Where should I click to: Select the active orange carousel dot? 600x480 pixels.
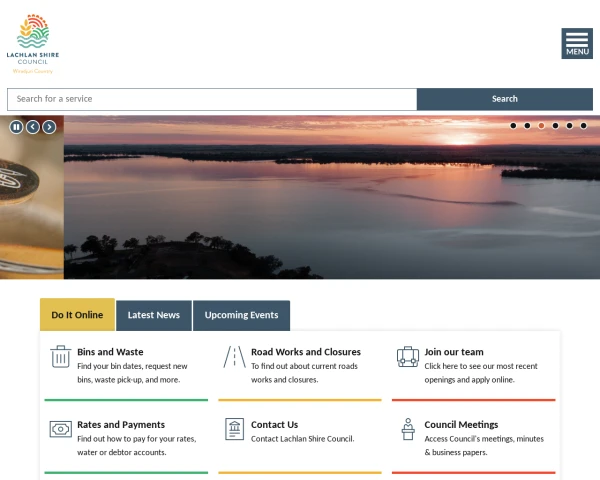[x=541, y=126]
